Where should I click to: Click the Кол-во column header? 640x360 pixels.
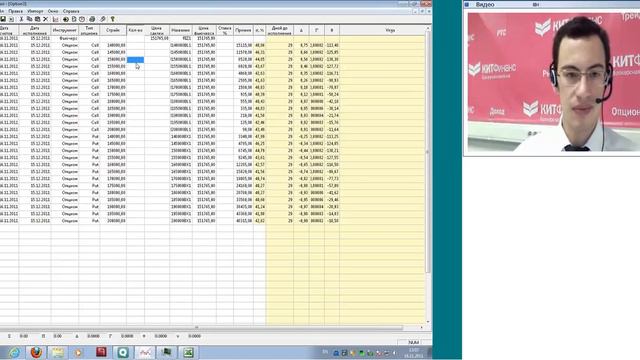point(136,30)
